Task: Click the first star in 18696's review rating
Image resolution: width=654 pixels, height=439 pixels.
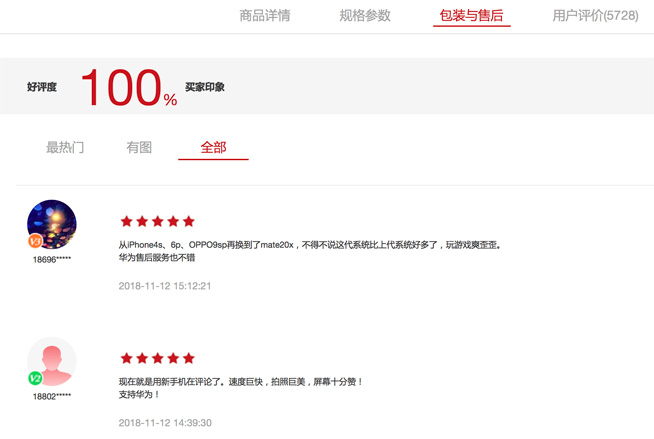Action: (x=126, y=221)
